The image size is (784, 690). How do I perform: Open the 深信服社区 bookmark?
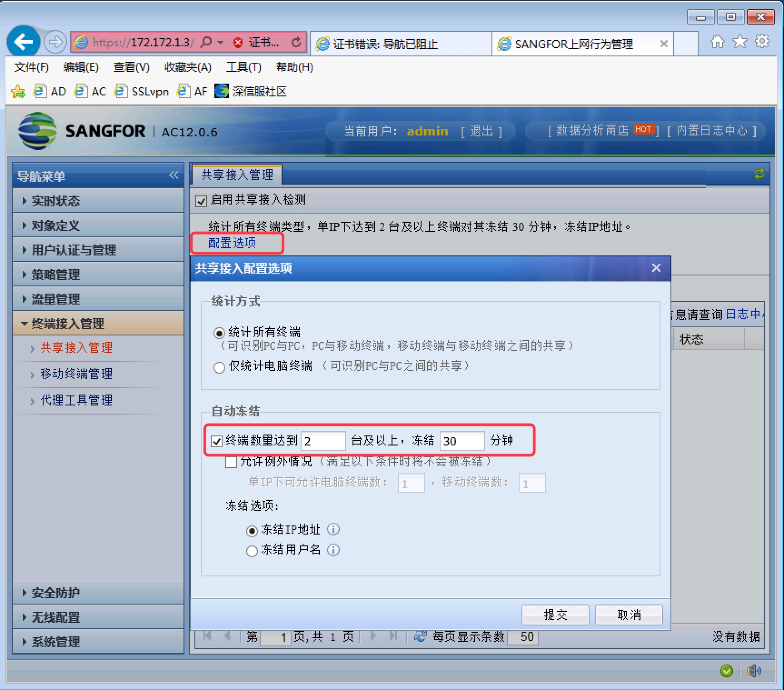[x=251, y=91]
